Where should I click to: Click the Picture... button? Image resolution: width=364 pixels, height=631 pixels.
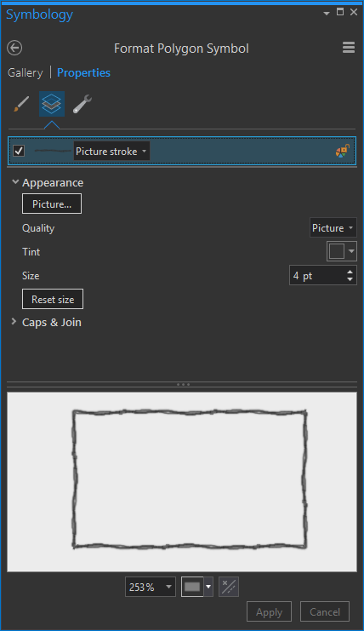pyautogui.click(x=52, y=204)
